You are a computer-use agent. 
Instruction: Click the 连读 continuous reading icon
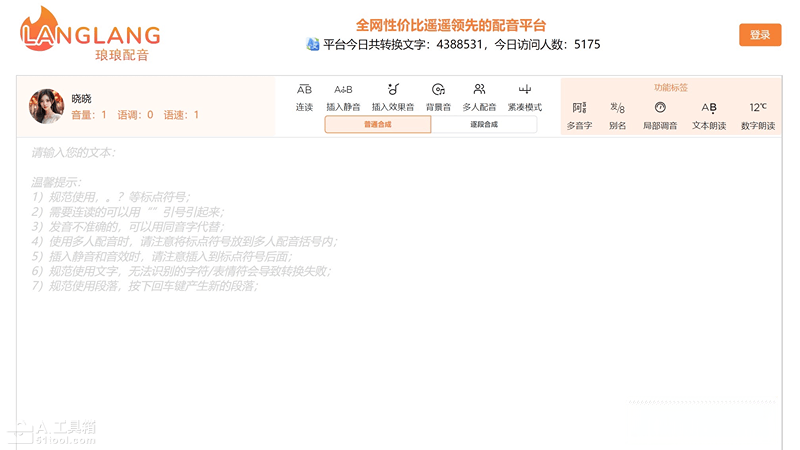point(304,91)
